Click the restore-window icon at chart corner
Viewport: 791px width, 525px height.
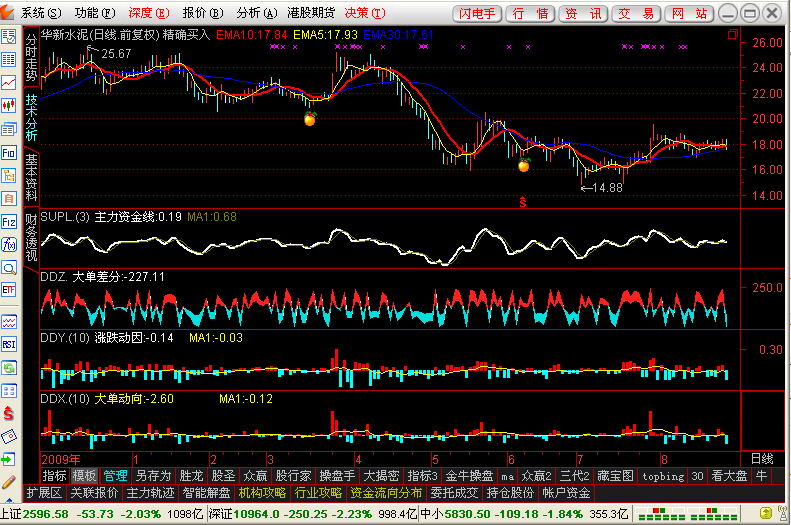pyautogui.click(x=732, y=34)
